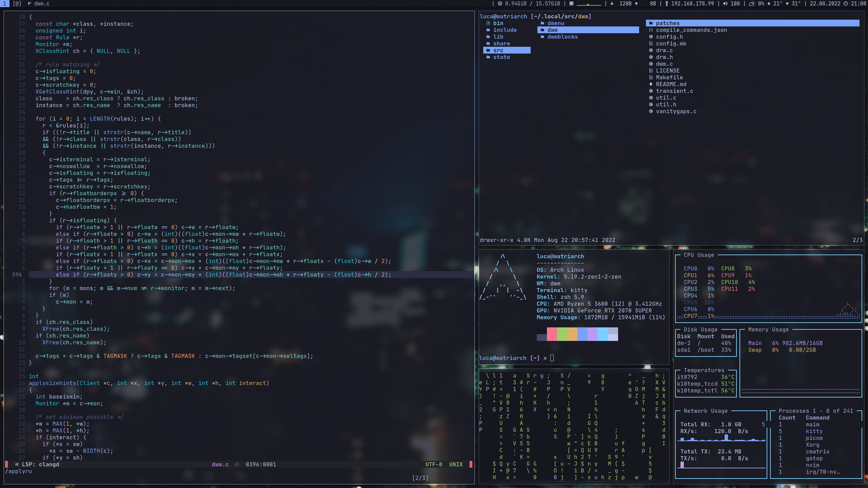Select the patches folder row
This screenshot has height=488, width=868.
pyautogui.click(x=753, y=23)
